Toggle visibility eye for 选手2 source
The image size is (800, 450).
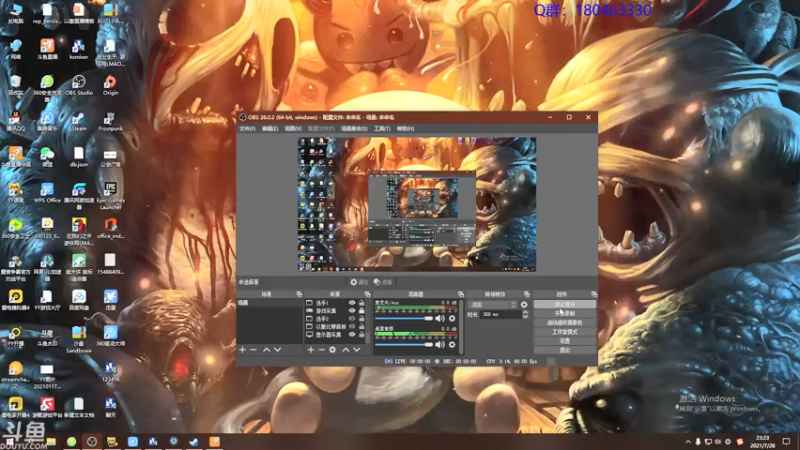pos(352,319)
